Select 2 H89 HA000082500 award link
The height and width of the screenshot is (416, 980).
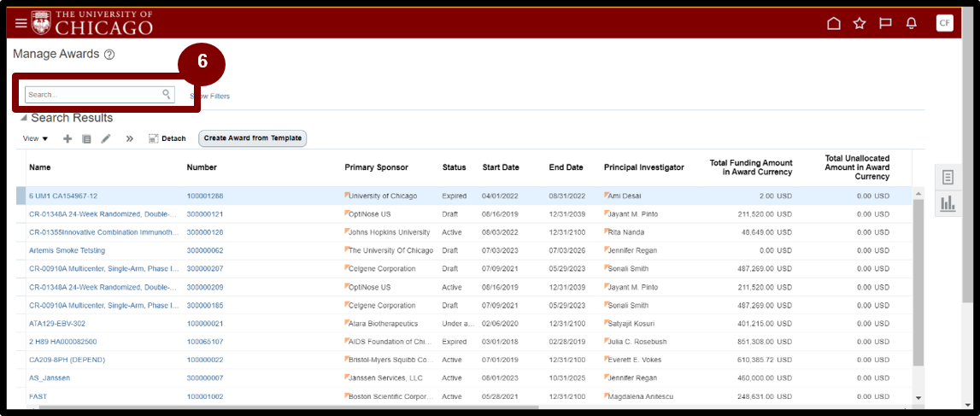[x=62, y=342]
